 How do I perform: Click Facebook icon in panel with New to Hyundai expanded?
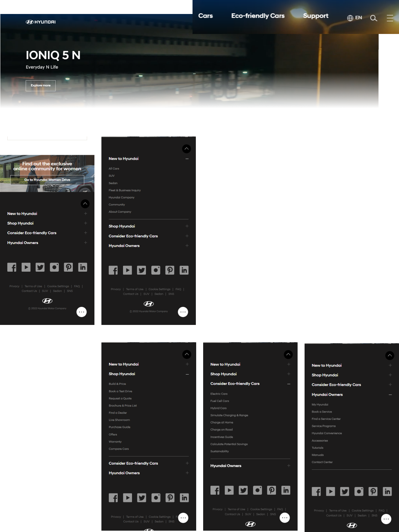pos(113,270)
